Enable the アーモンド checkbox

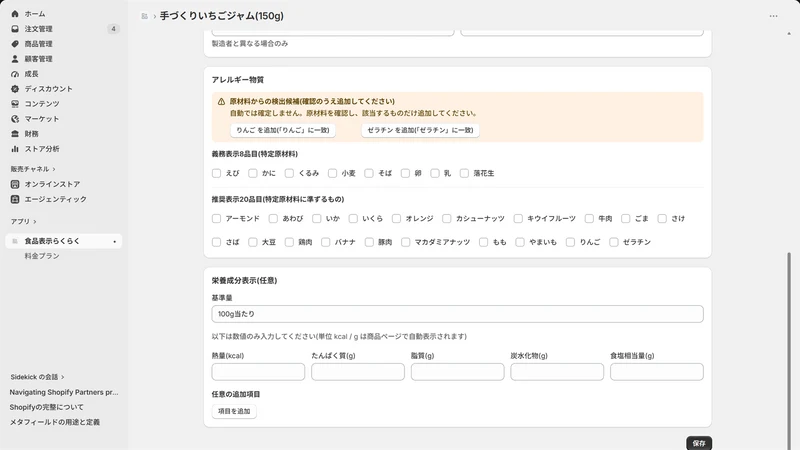tap(216, 219)
